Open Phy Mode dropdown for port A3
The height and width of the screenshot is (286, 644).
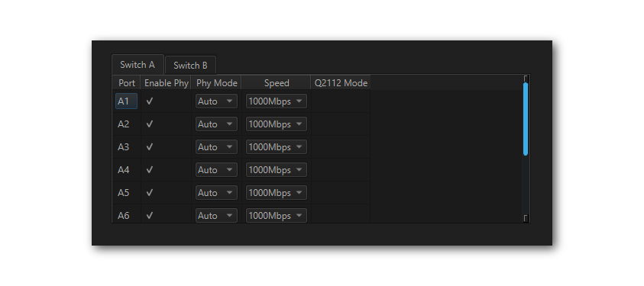(x=216, y=147)
